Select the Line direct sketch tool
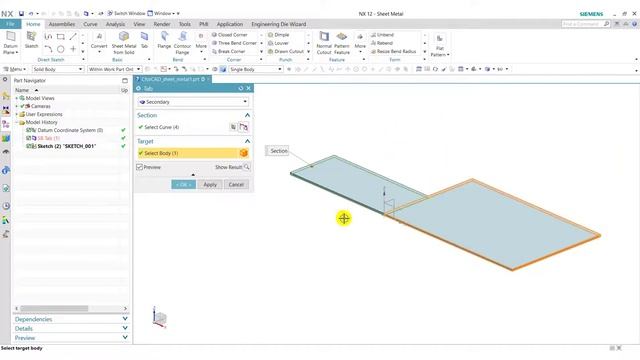The image size is (640, 360). pos(73,37)
